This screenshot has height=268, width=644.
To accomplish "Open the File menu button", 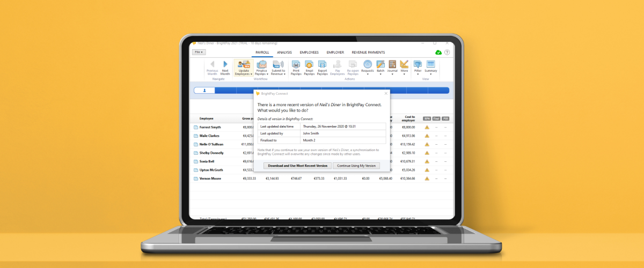I will coord(198,53).
